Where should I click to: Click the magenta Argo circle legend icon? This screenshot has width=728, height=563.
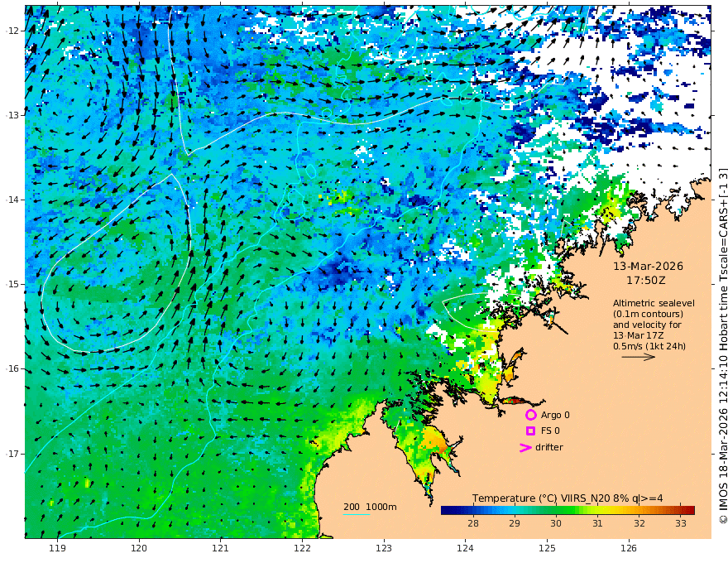(530, 415)
